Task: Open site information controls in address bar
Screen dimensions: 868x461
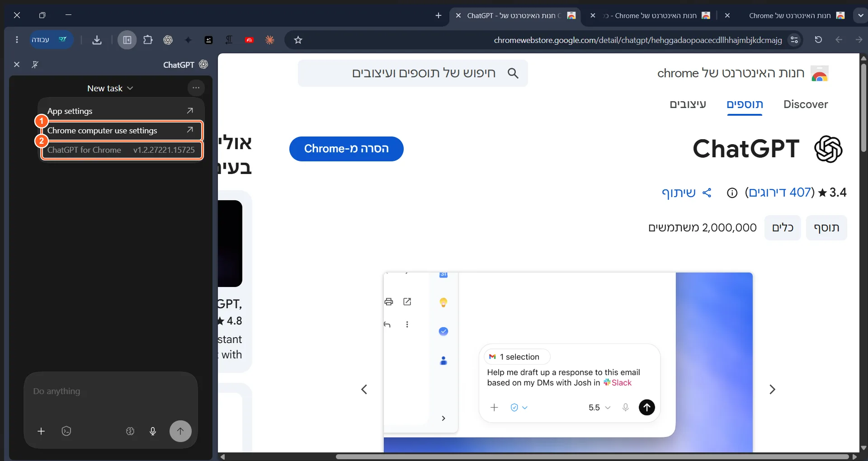Action: coord(794,40)
